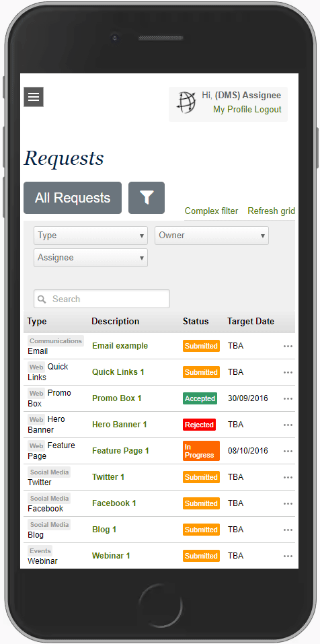This screenshot has height=644, width=320.
Task: Open actions menu for Feature Page 1 row
Action: tap(288, 452)
